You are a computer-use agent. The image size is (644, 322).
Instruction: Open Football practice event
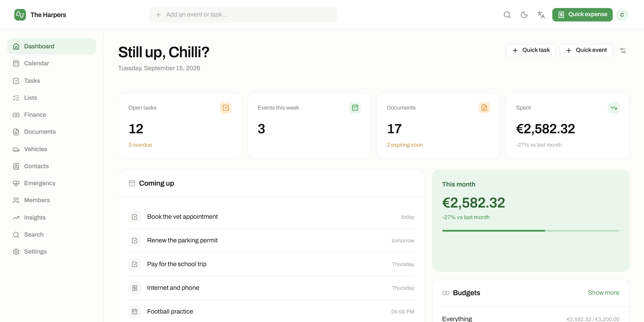click(271, 312)
